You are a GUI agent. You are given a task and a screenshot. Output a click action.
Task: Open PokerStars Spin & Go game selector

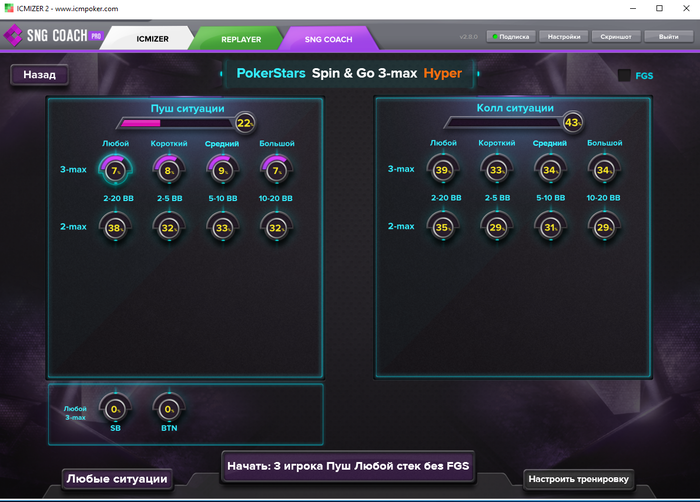[x=349, y=73]
